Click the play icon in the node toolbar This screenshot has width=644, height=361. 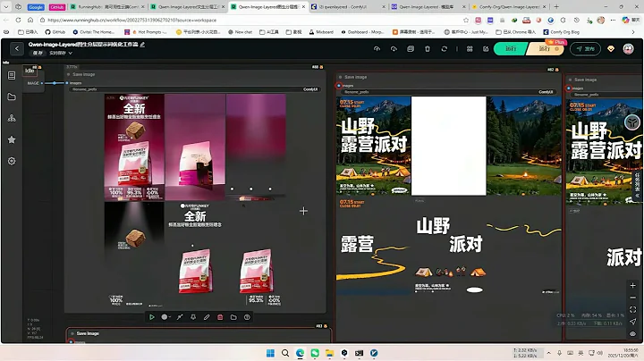(151, 317)
